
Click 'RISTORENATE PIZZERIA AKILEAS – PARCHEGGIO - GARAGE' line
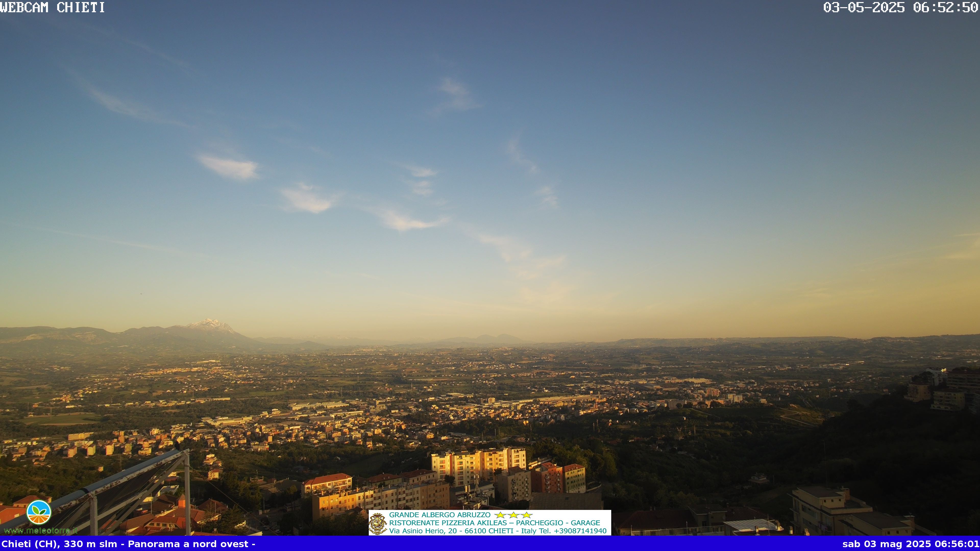495,523
